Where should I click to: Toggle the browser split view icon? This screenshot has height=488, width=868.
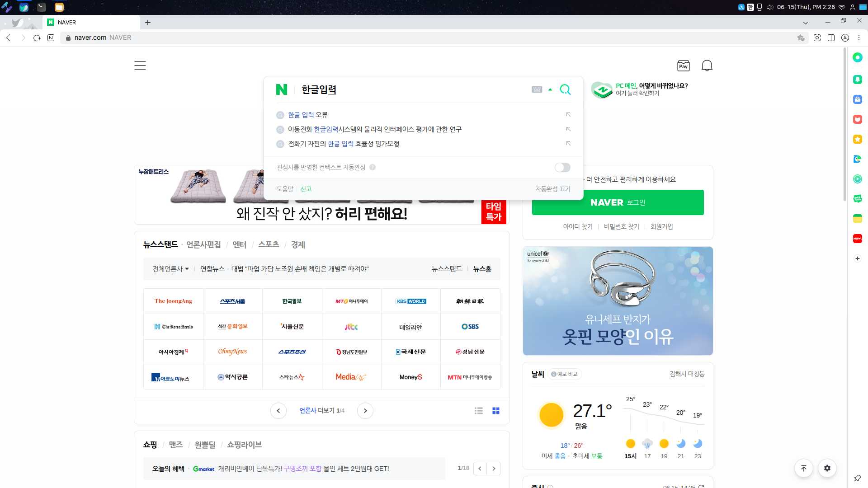point(831,38)
